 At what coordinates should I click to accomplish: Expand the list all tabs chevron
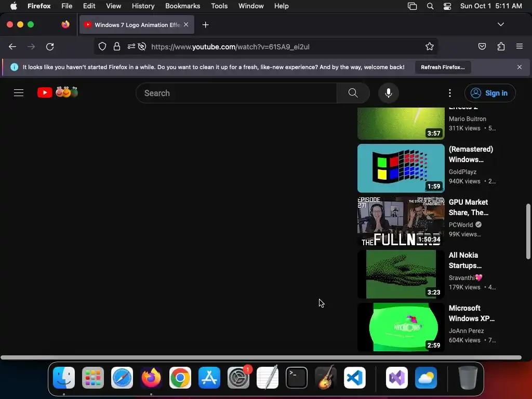[x=501, y=24]
